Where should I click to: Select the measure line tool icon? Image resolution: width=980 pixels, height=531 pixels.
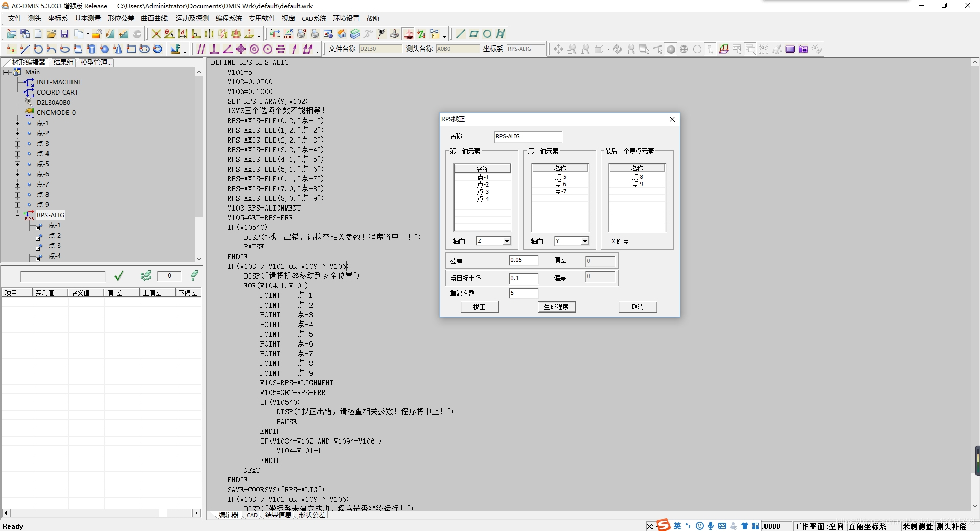pyautogui.click(x=25, y=49)
